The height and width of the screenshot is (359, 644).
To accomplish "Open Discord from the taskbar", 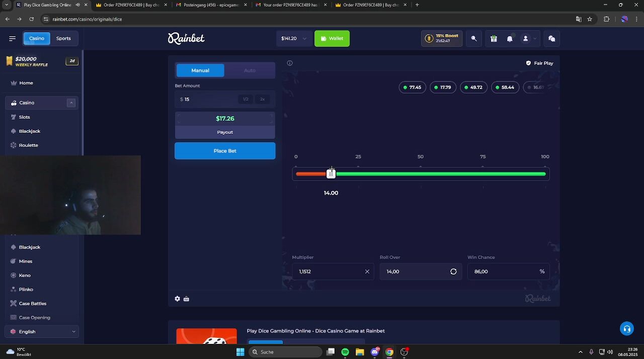I will [375, 352].
